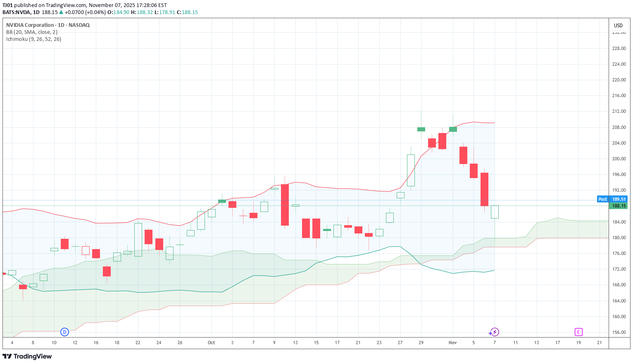
Task: Click the 200.00 price axis label
Action: [619, 159]
